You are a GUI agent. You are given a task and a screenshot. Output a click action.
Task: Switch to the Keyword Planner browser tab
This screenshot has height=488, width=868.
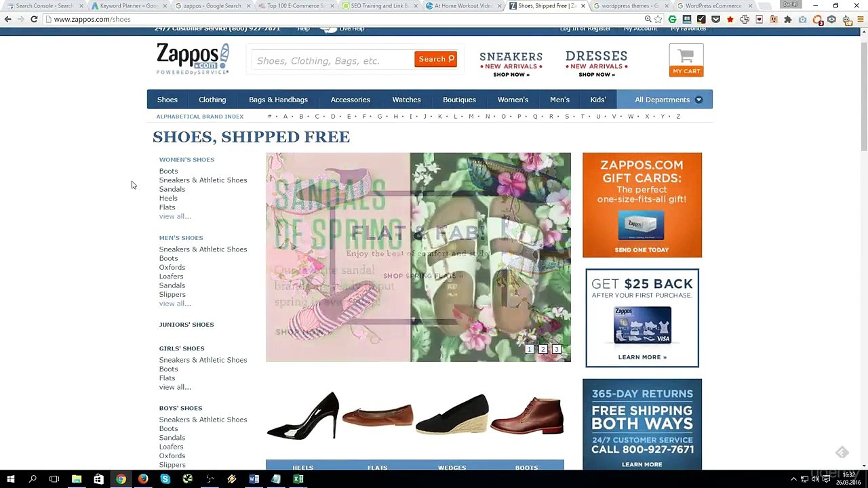pos(128,6)
